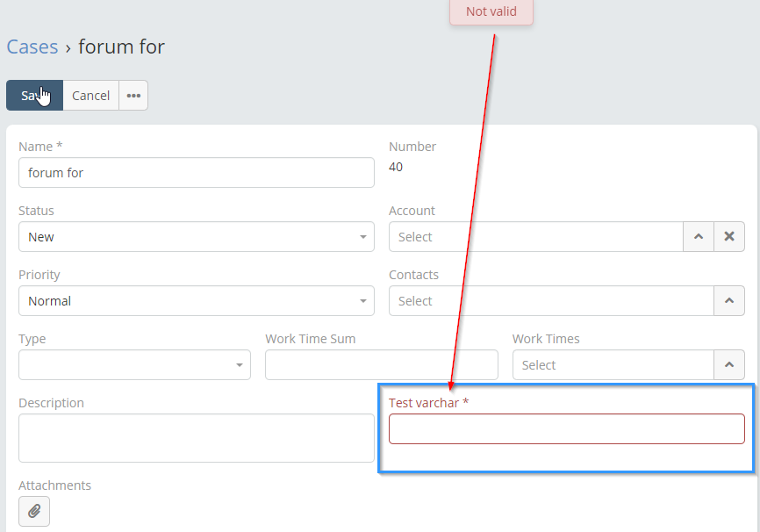Viewport: 760px width, 532px height.
Task: Click the Account Select input box
Action: click(536, 237)
